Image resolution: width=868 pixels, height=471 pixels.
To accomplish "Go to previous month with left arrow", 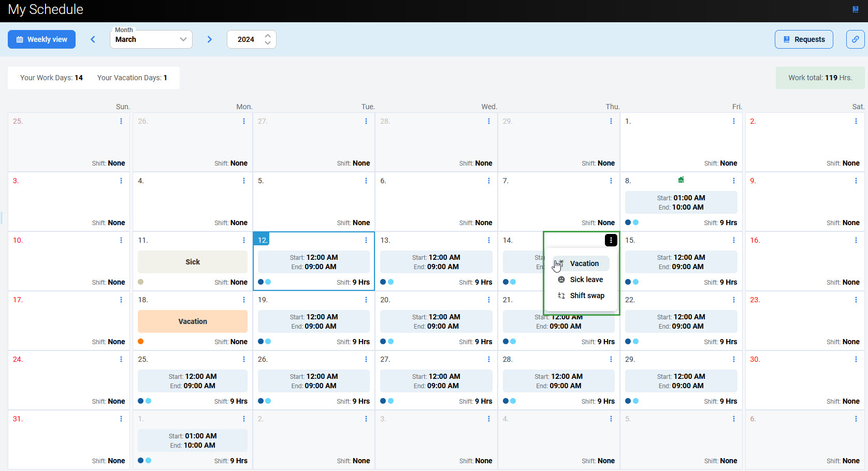I will coord(93,39).
